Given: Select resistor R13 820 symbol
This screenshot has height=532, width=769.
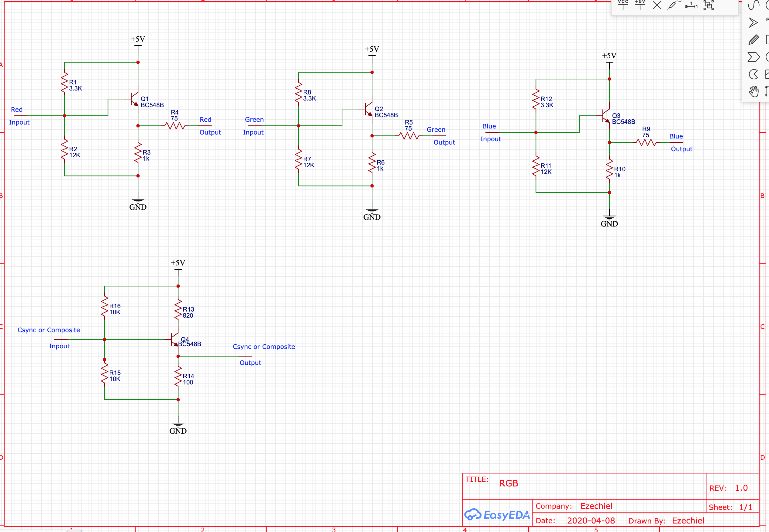Looking at the screenshot, I should (x=178, y=310).
